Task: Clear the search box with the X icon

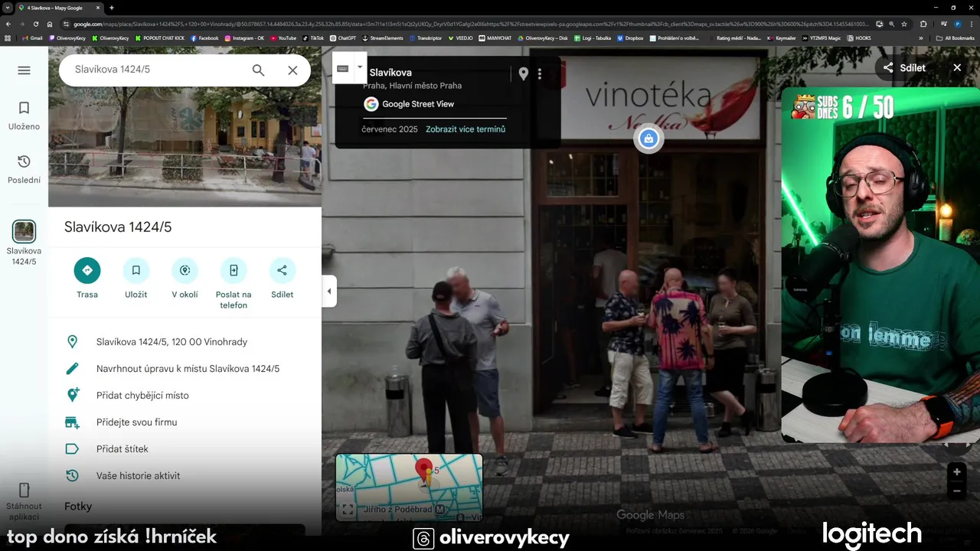Action: [x=292, y=70]
